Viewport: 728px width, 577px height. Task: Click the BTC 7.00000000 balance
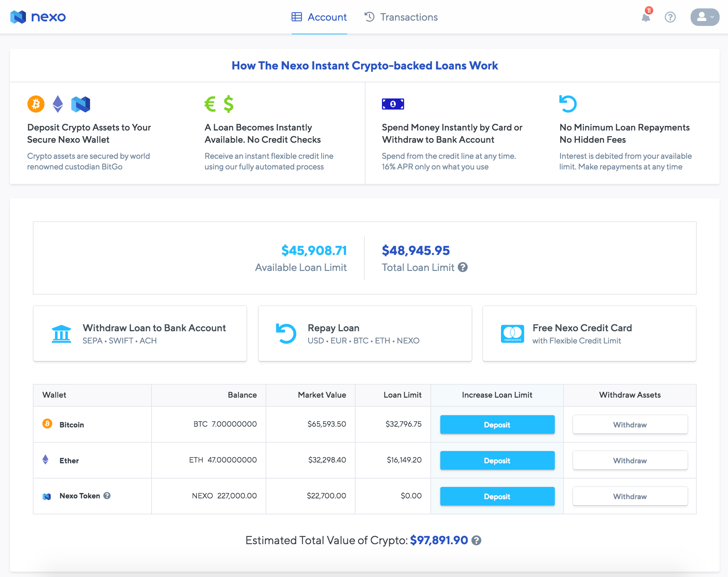(x=225, y=424)
